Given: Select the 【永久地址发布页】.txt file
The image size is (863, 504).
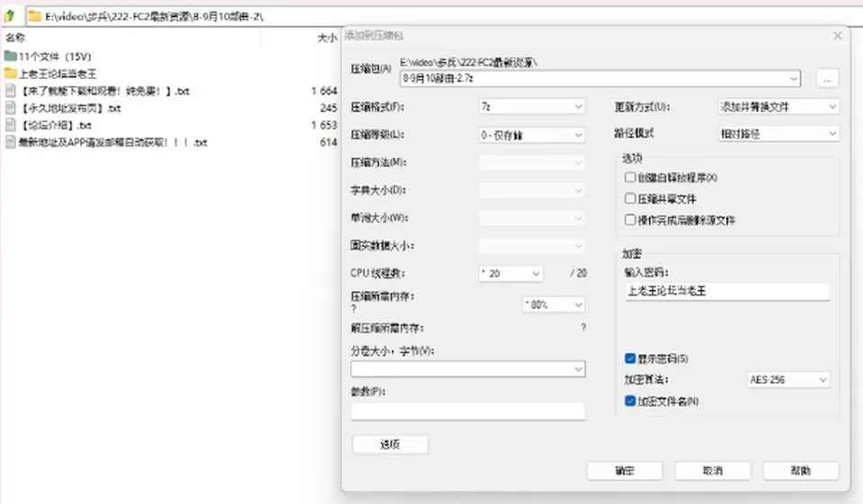Looking at the screenshot, I should (63, 108).
